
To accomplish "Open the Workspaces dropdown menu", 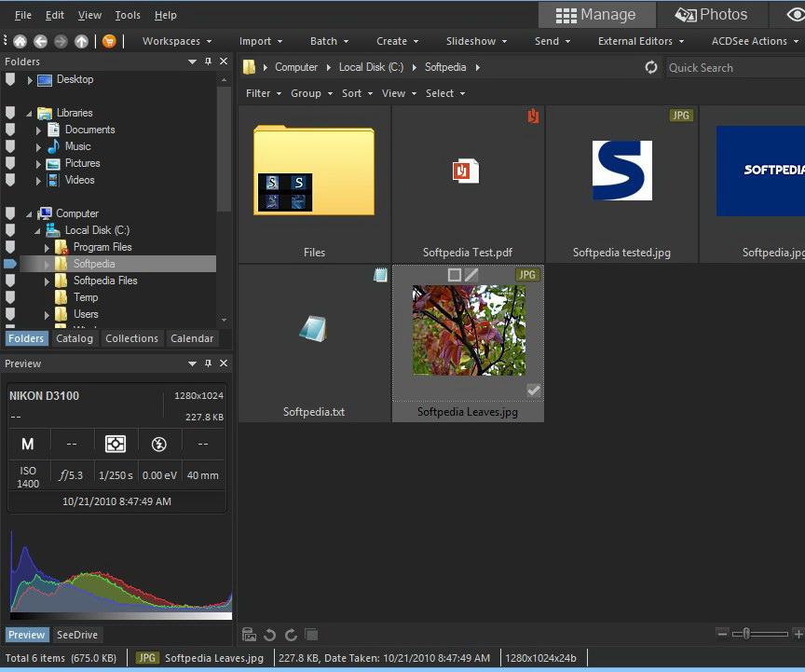I will 177,41.
